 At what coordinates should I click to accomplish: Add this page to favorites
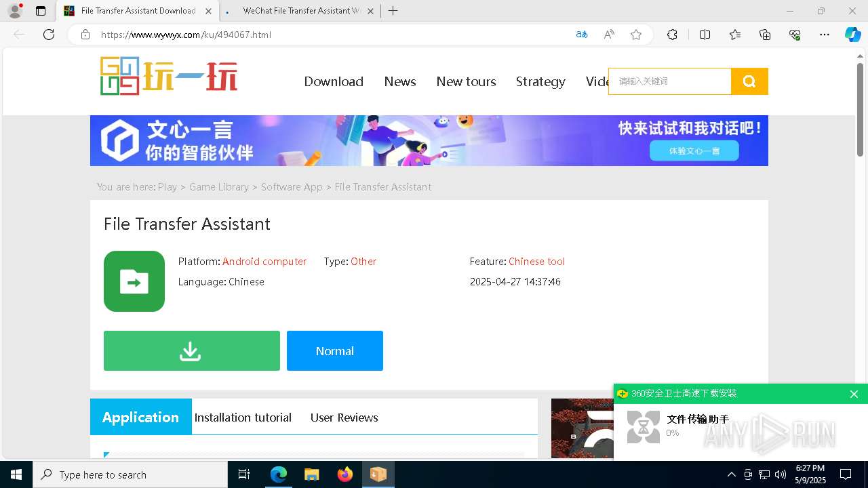636,35
